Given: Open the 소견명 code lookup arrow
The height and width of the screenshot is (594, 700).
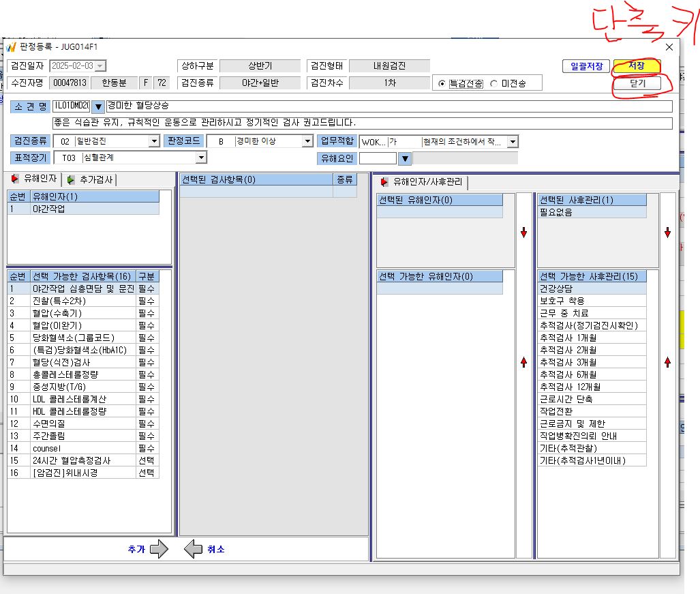Looking at the screenshot, I should [x=97, y=106].
